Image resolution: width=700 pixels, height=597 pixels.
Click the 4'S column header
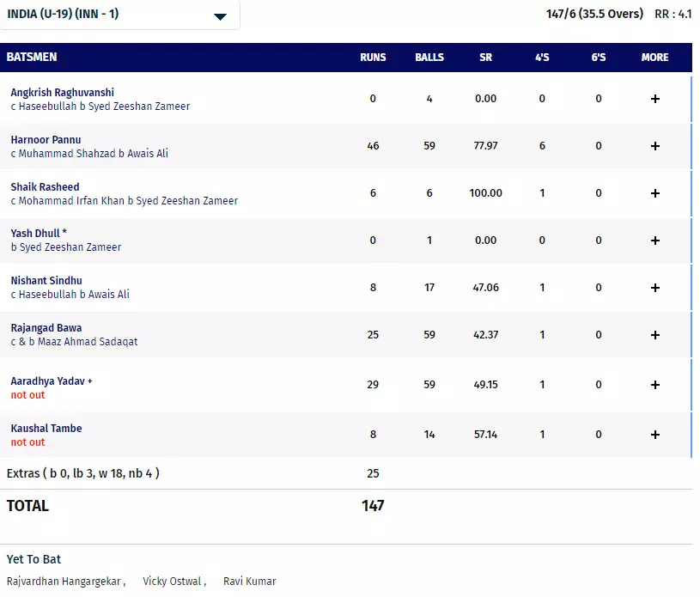coord(542,58)
